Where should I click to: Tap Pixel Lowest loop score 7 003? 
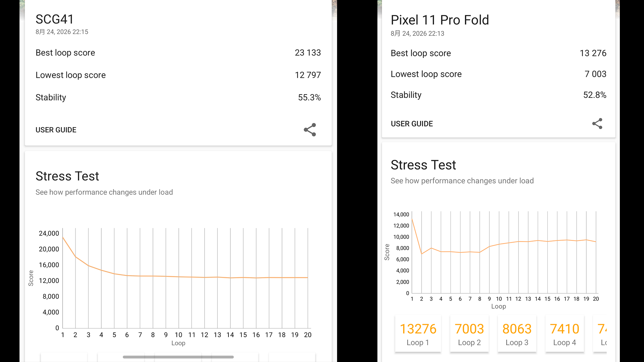click(595, 74)
